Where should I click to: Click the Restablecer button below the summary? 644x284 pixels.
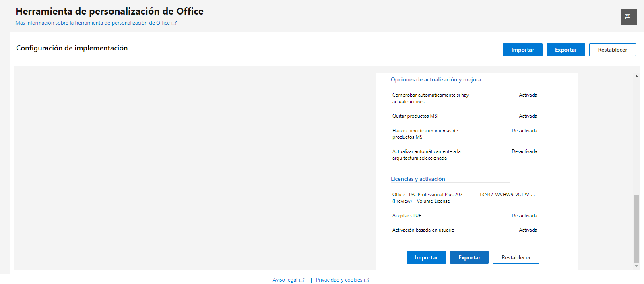tap(516, 257)
